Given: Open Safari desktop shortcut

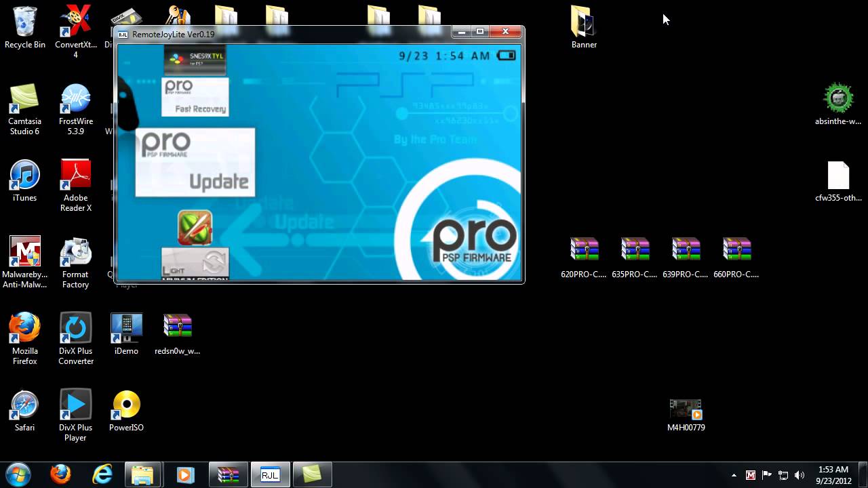Looking at the screenshot, I should [x=24, y=411].
